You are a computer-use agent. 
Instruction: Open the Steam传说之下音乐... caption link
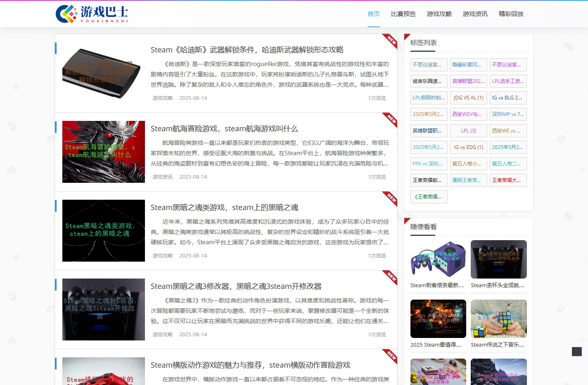click(498, 345)
